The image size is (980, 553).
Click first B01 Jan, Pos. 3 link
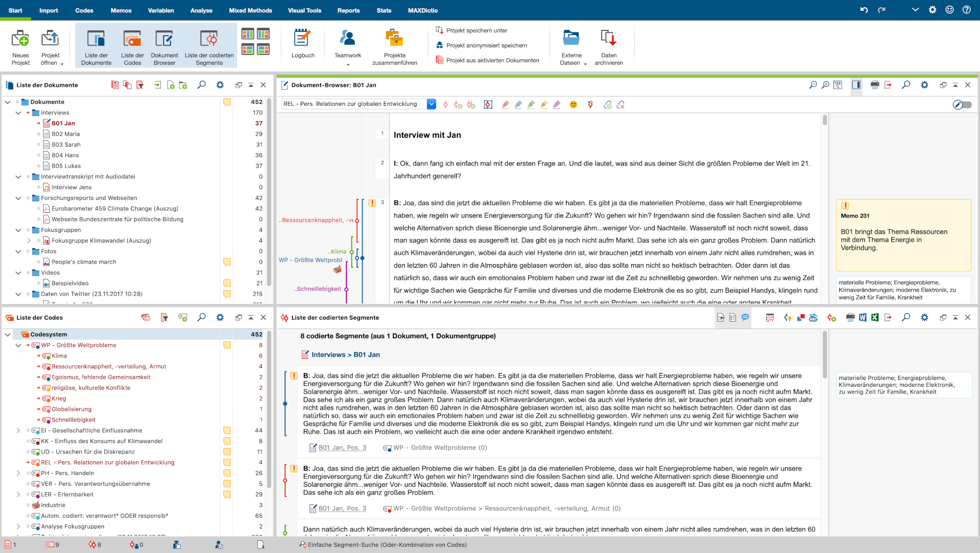[x=342, y=448]
